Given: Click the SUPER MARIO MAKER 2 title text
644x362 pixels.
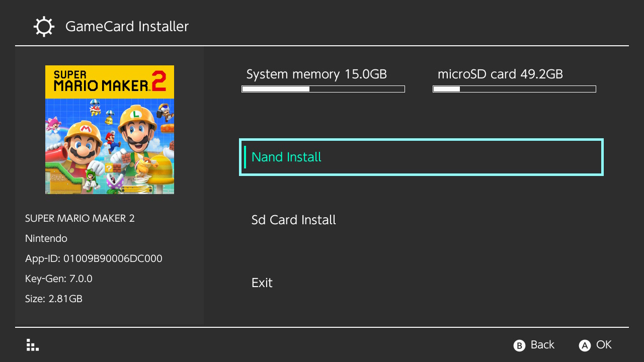Looking at the screenshot, I should pyautogui.click(x=80, y=218).
